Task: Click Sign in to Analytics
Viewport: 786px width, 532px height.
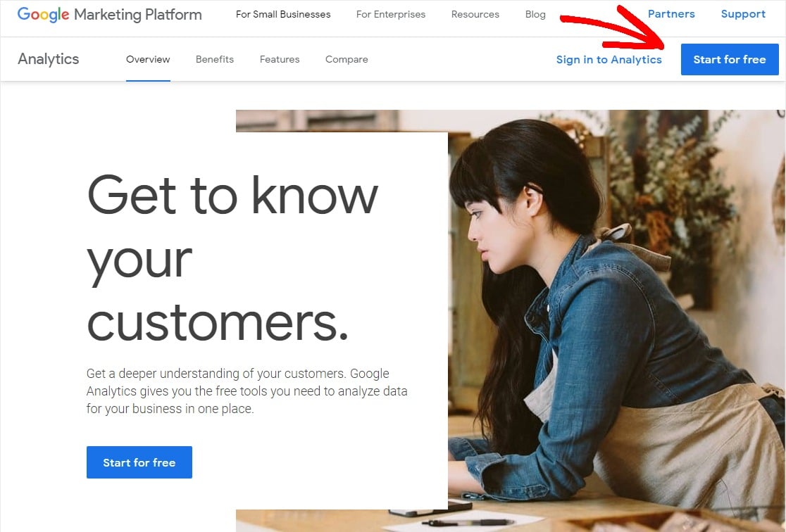Action: 609,60
